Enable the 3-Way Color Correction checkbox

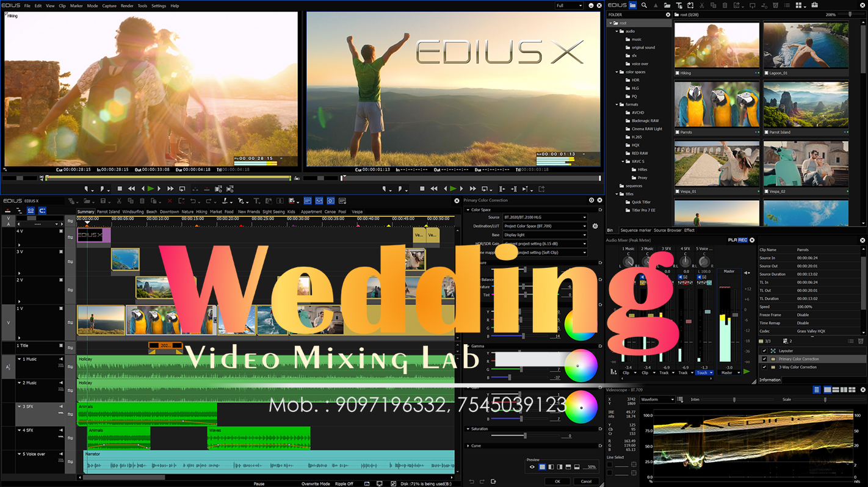click(764, 367)
